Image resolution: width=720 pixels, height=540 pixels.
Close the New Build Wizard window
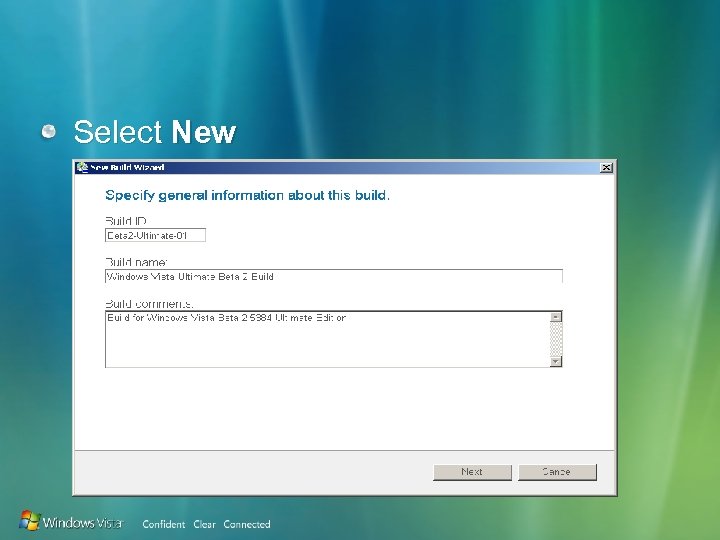point(606,168)
